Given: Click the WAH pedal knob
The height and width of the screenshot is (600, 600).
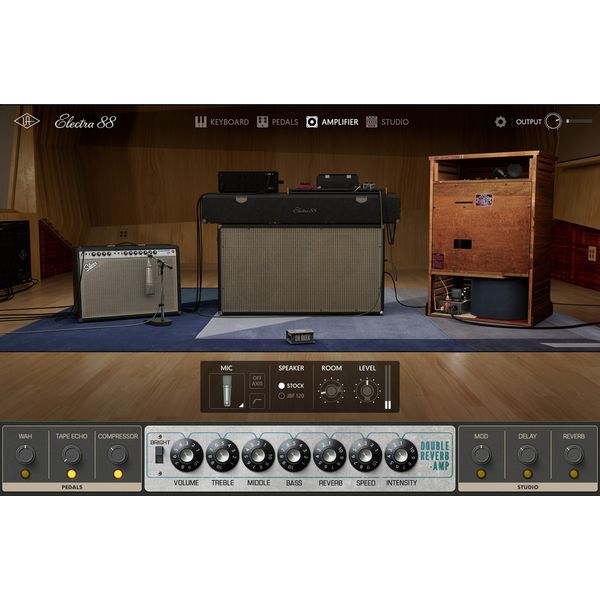Looking at the screenshot, I should point(25,455).
